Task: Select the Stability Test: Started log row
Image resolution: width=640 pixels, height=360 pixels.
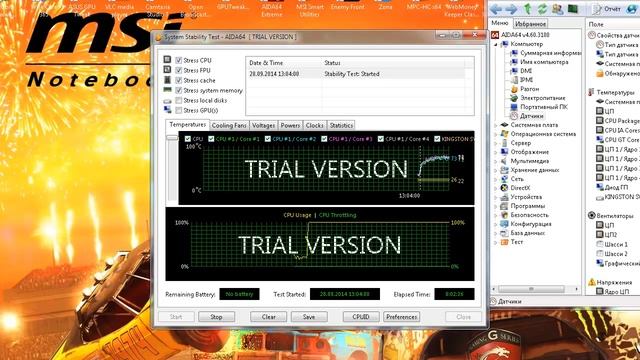Action: point(356,74)
